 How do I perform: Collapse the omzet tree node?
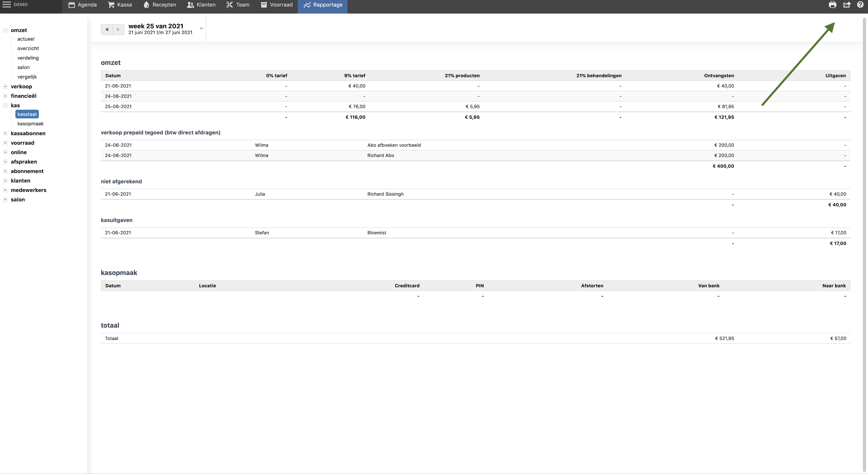(5, 30)
